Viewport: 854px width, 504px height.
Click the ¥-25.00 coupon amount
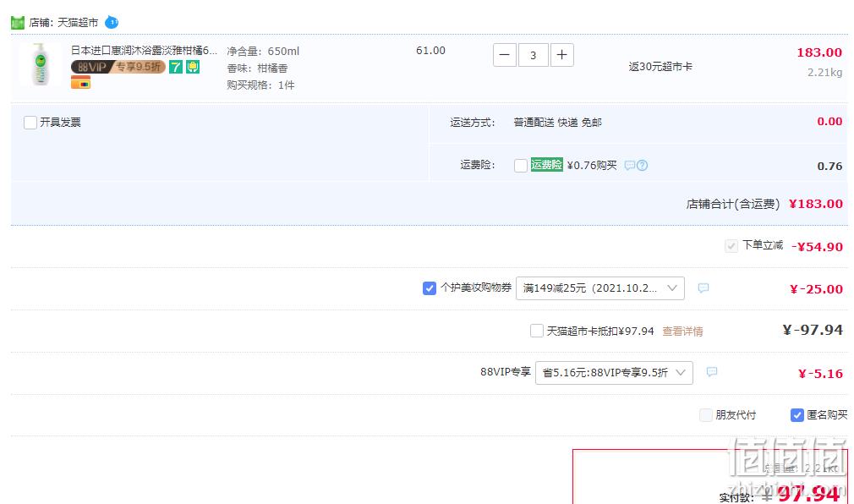(817, 288)
